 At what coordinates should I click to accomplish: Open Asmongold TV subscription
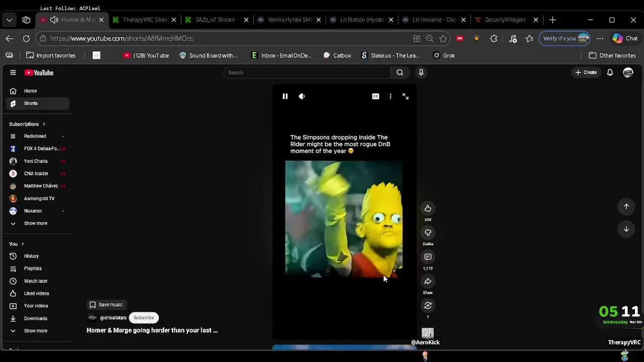tap(38, 199)
